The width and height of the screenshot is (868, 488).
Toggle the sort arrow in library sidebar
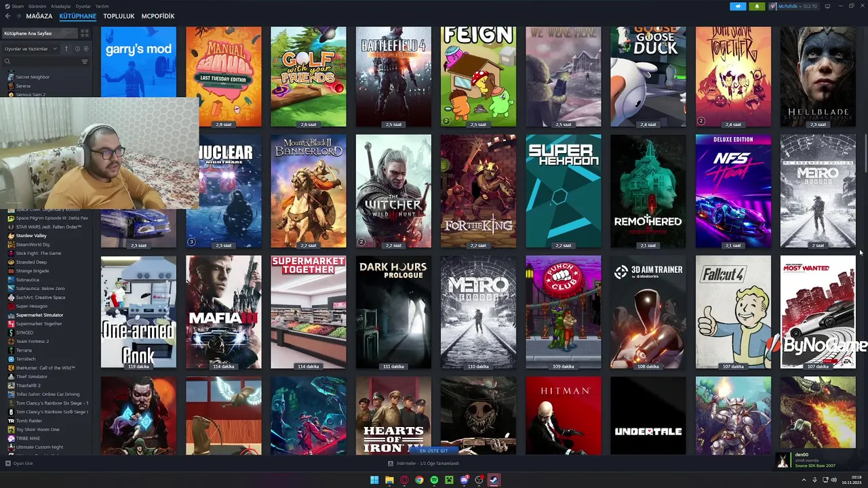66,49
